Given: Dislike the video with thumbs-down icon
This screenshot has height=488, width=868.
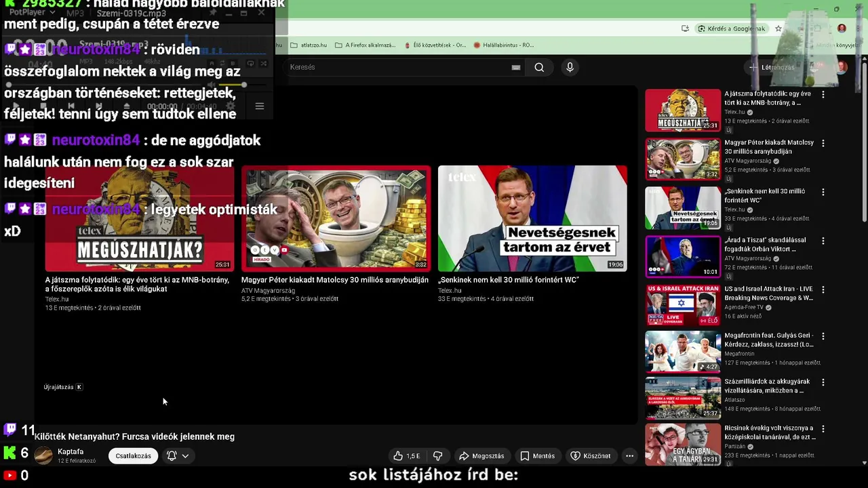Looking at the screenshot, I should pos(438,456).
